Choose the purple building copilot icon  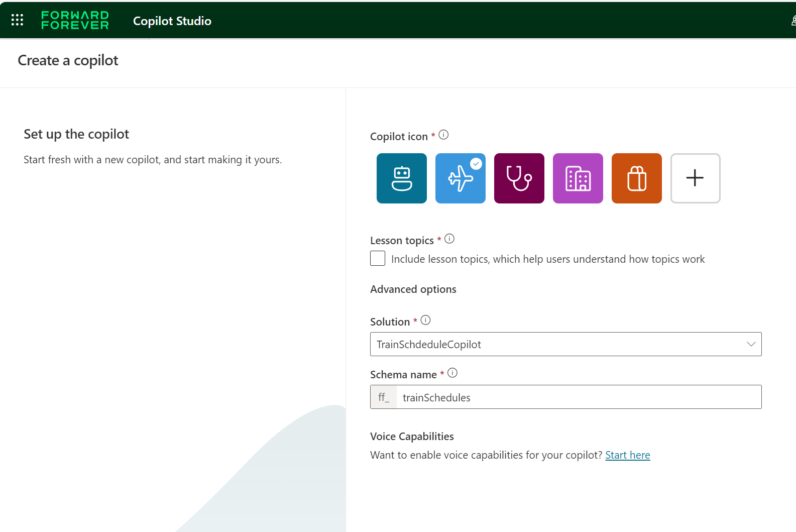[x=578, y=178]
